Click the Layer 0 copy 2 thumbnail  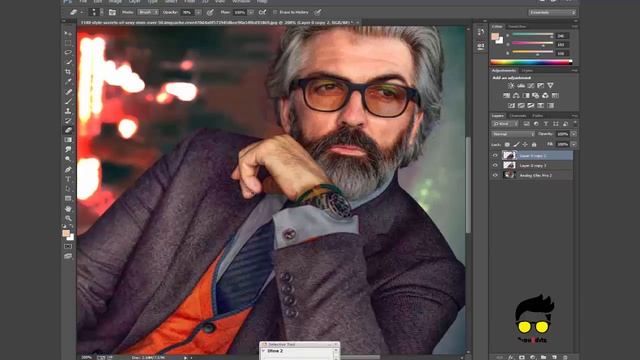tap(509, 156)
